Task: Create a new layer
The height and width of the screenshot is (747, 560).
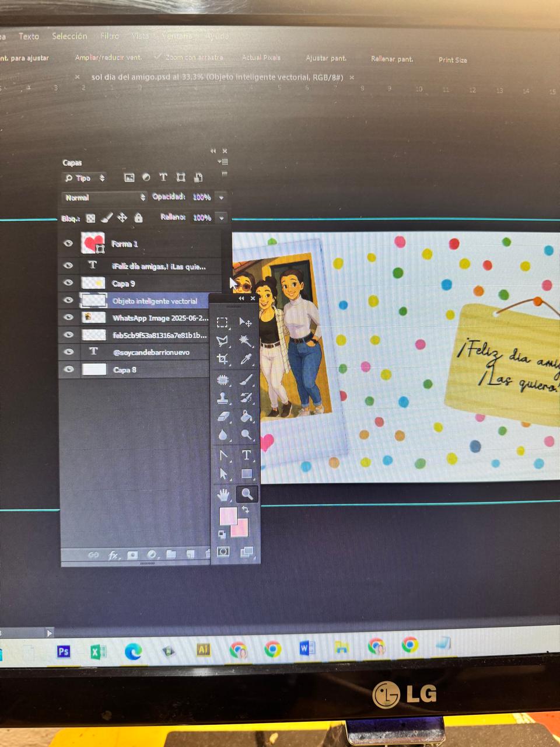Action: (x=190, y=554)
